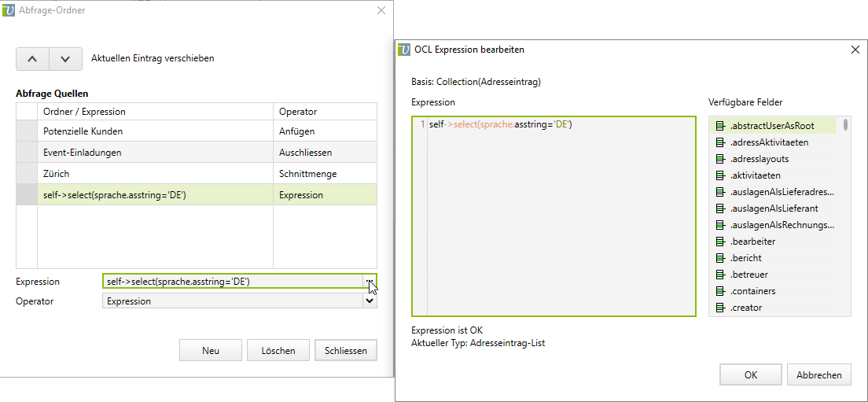The height and width of the screenshot is (402, 868).
Task: Select the .betreuer field in list
Action: coord(748,275)
